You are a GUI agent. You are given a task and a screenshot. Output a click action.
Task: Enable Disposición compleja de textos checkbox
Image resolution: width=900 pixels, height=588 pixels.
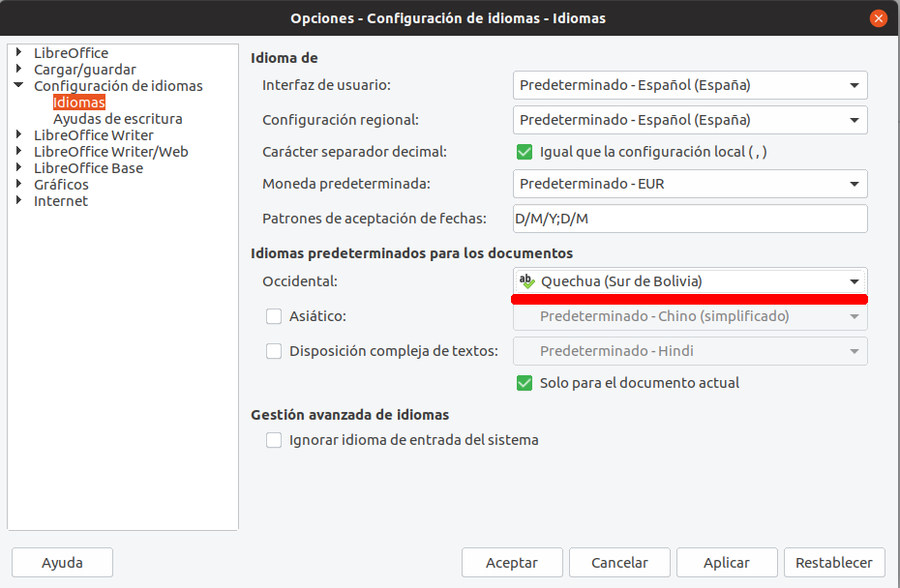tap(274, 351)
